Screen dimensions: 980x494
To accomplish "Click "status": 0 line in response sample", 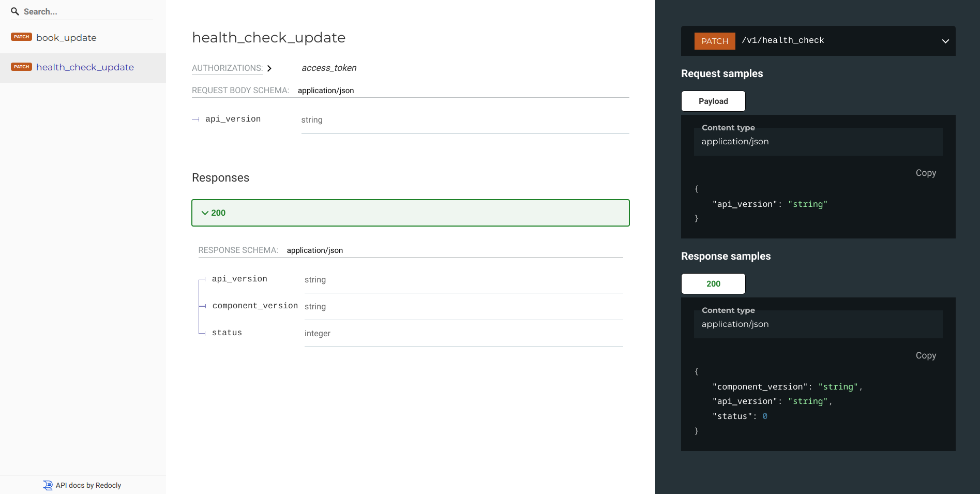I will (x=740, y=416).
